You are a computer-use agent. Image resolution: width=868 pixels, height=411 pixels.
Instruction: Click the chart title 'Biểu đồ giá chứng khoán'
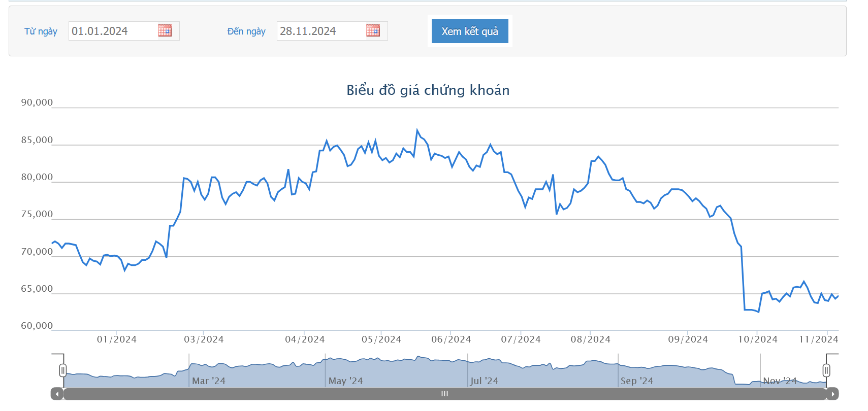[428, 90]
